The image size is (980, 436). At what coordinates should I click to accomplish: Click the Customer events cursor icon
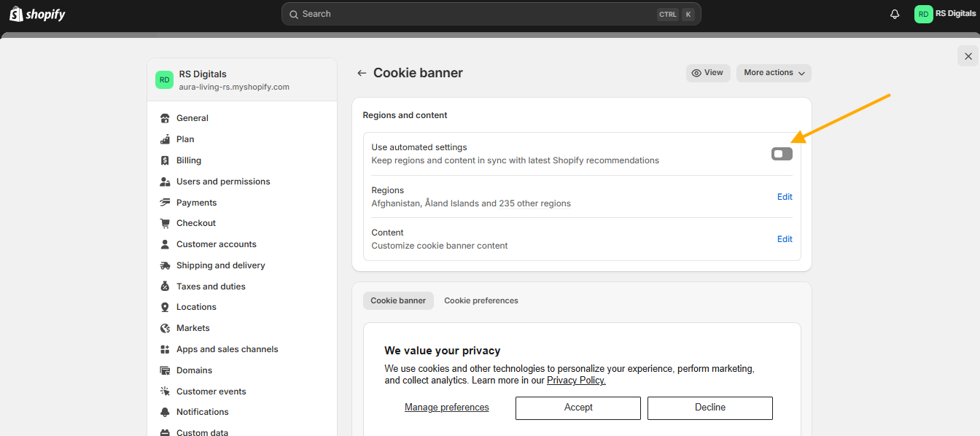[x=165, y=392]
